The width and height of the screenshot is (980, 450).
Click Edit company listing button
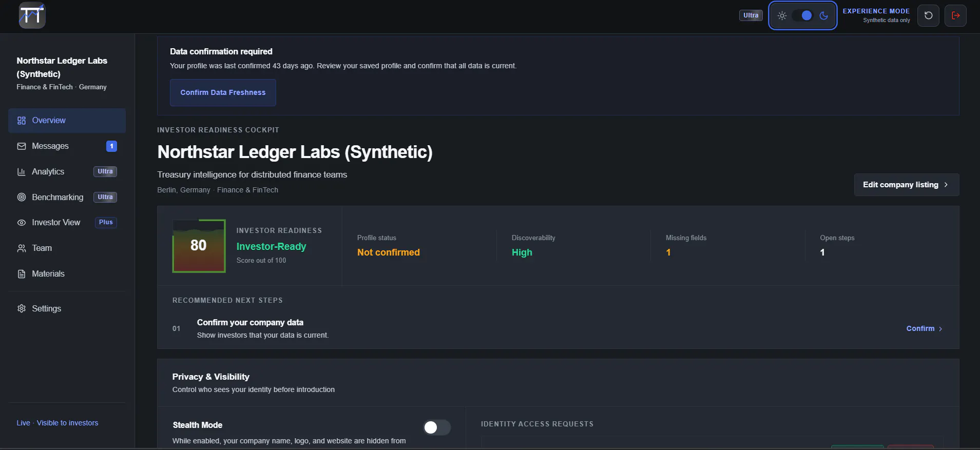tap(906, 185)
